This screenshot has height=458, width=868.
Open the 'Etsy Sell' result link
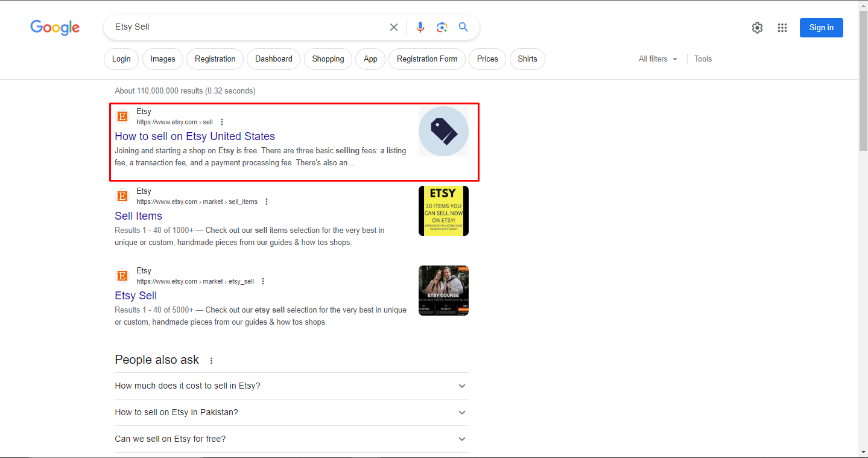pos(136,296)
